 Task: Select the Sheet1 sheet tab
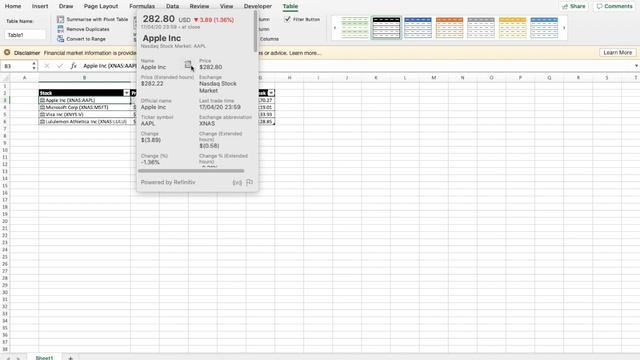44,358
